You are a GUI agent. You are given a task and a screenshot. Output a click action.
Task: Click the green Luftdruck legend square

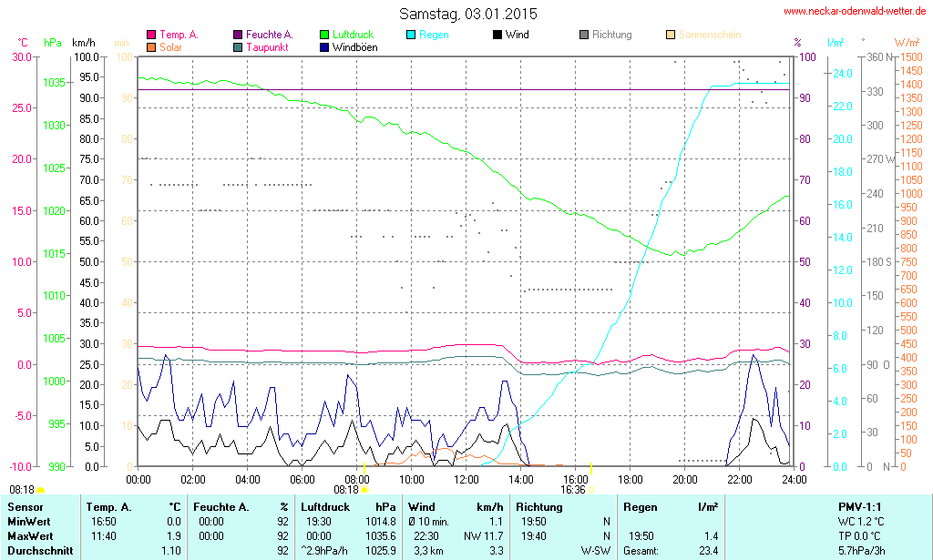pyautogui.click(x=326, y=35)
